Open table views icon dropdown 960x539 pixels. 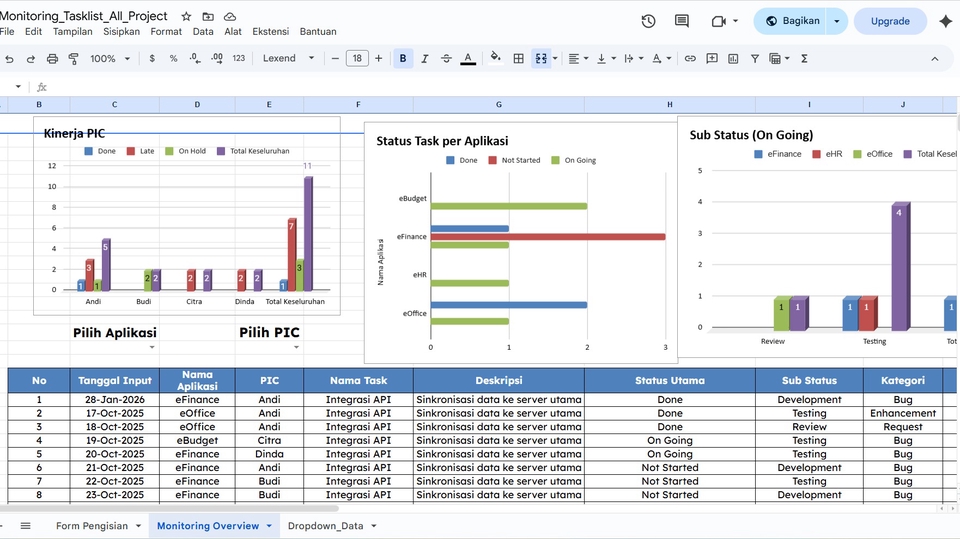pos(779,58)
